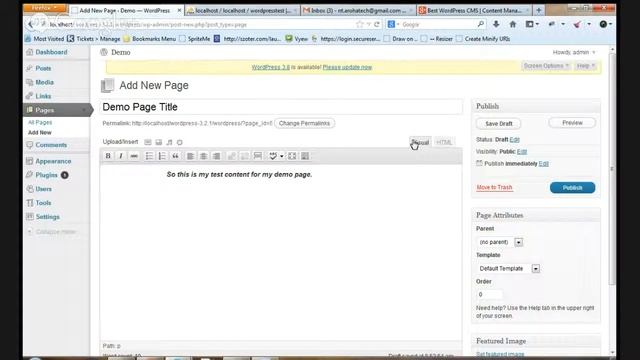
Task: Open Posts menu in sidebar
Action: (x=43, y=68)
